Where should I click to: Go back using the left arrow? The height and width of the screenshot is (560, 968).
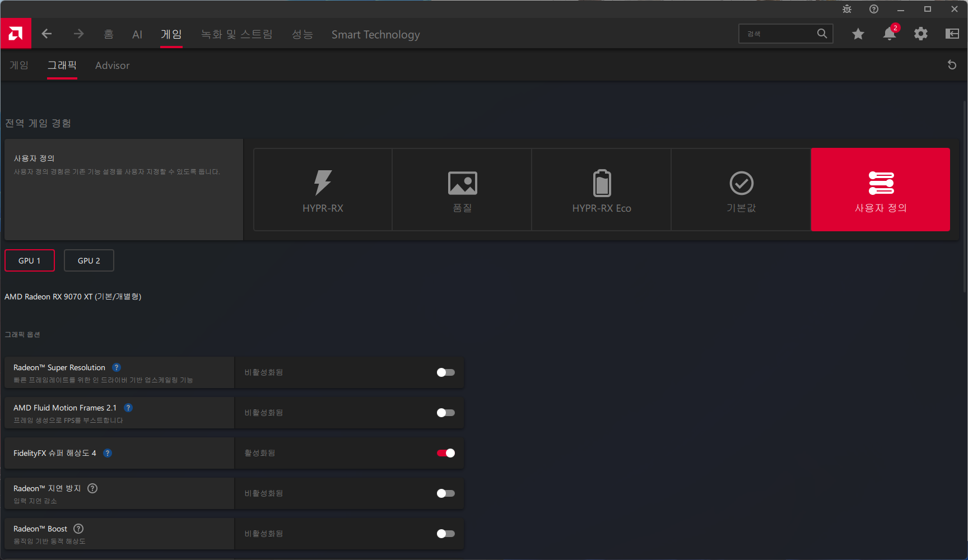point(46,34)
